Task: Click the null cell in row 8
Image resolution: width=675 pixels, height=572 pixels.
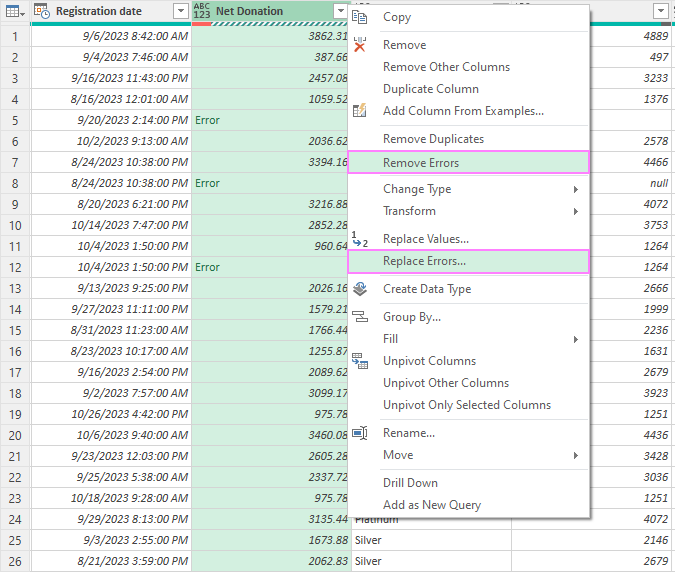Action: pos(630,183)
